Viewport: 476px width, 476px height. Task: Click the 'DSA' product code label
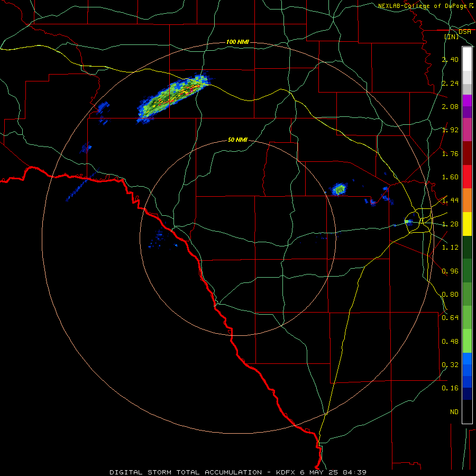(465, 32)
